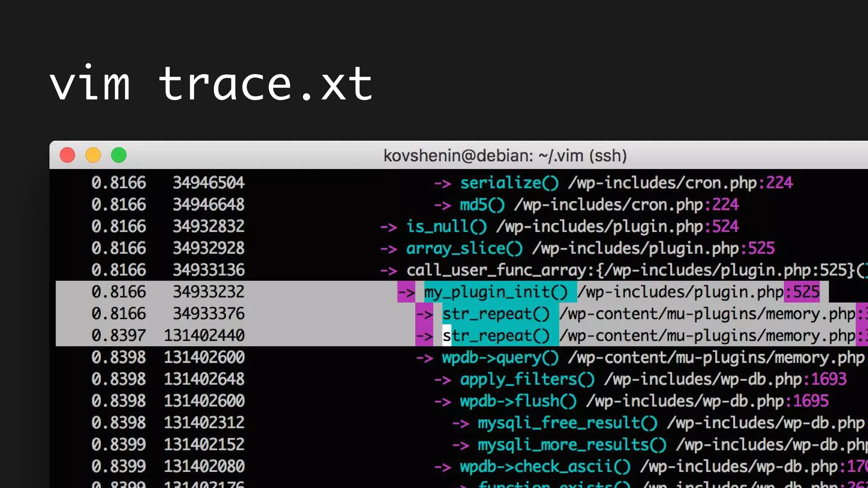Click the is_null() function call
This screenshot has width=868, height=488.
pyautogui.click(x=447, y=227)
